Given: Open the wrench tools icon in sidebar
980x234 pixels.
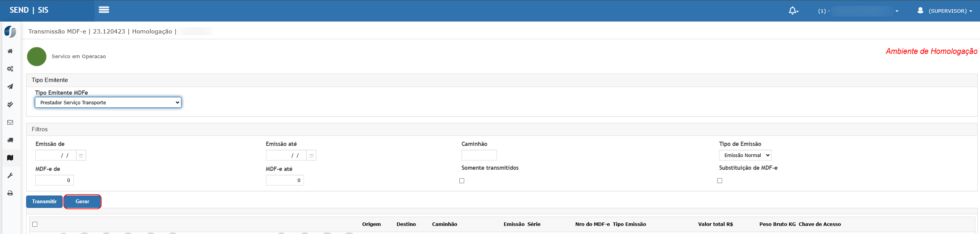Looking at the screenshot, I should pyautogui.click(x=10, y=175).
